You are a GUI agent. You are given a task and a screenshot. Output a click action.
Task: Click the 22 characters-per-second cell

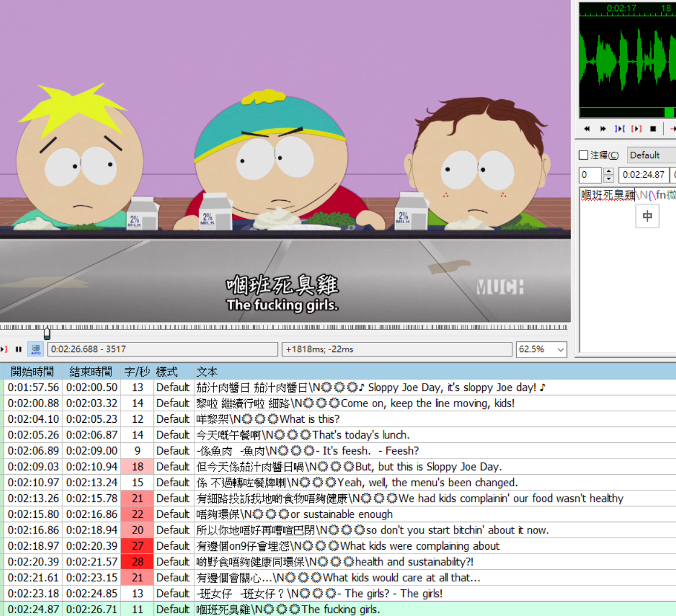click(137, 514)
